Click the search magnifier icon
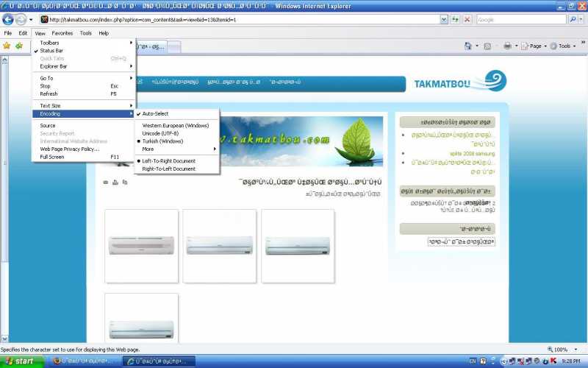The width and height of the screenshot is (588, 368). 573,19
